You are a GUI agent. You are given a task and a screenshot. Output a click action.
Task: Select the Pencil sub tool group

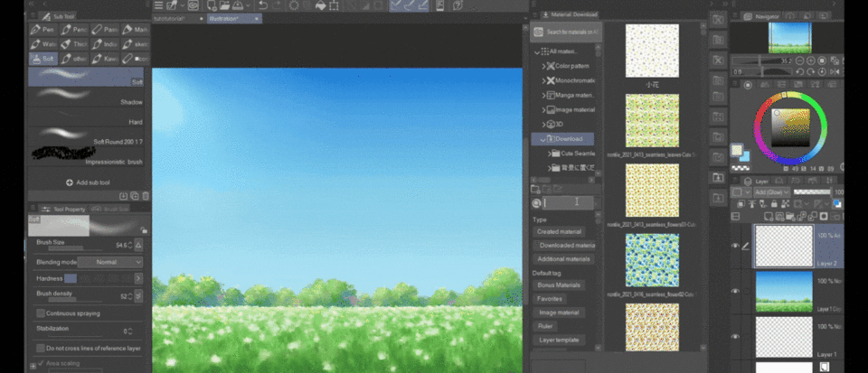(73, 29)
